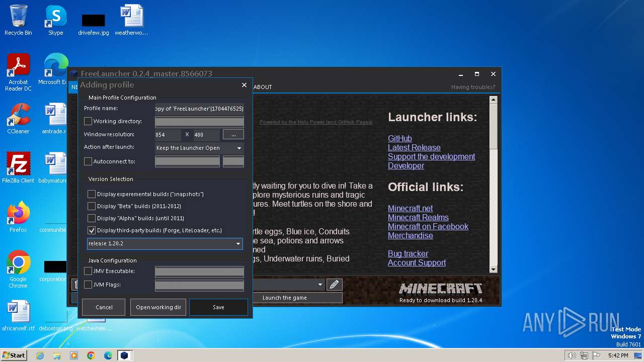Screen dimensions: 644x362
Task: Select FreeLauncher taskbar button
Action: point(124,355)
